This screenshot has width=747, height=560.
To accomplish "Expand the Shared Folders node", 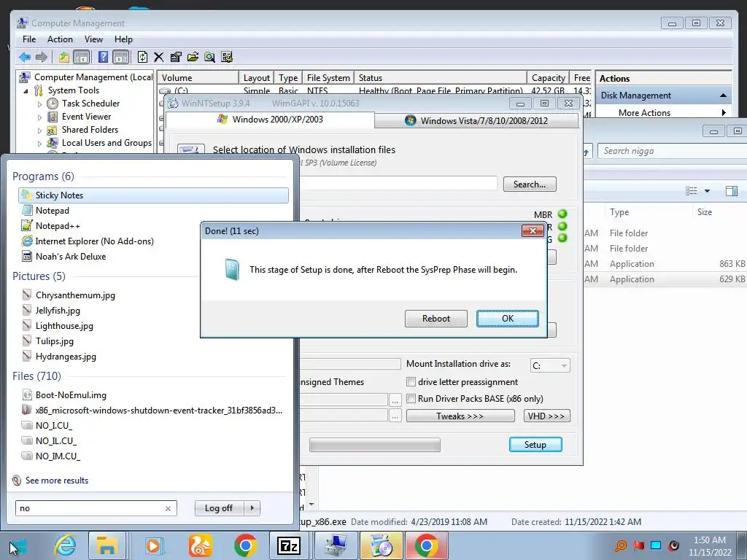I will 39,130.
